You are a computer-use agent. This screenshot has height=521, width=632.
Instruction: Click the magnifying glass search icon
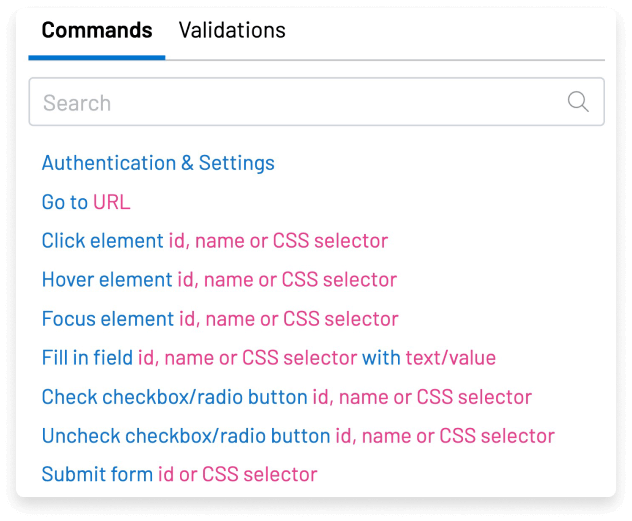pyautogui.click(x=578, y=102)
